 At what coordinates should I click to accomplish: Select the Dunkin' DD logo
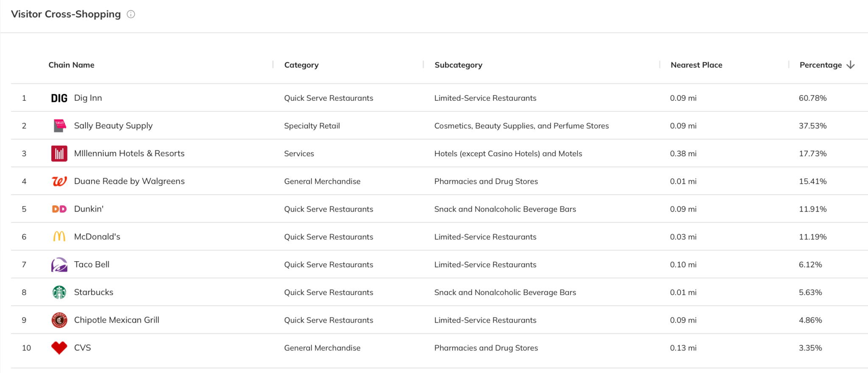[59, 209]
